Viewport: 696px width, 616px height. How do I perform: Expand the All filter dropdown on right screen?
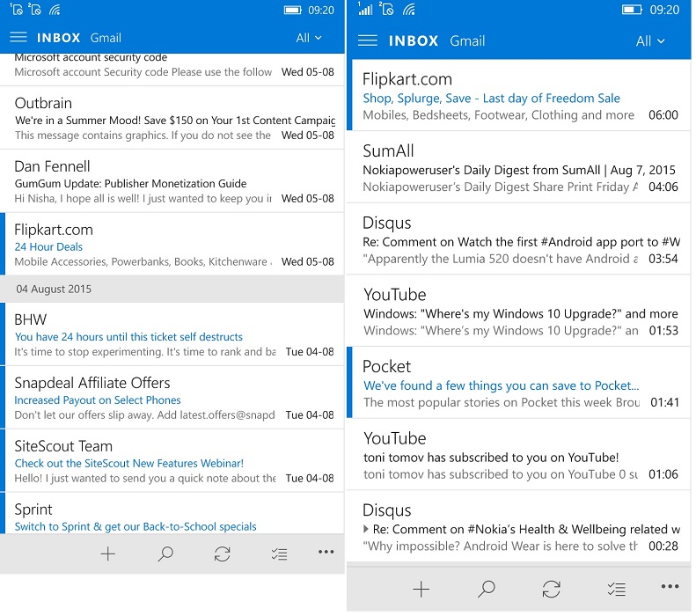tap(650, 41)
